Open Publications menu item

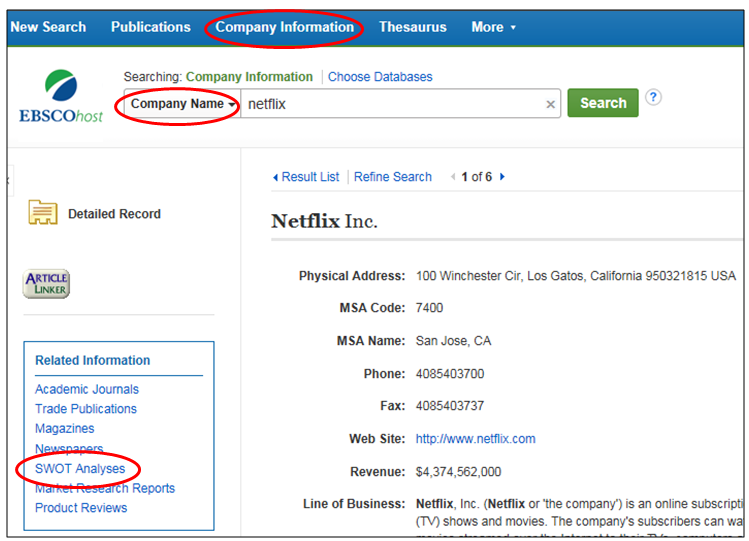coord(150,27)
